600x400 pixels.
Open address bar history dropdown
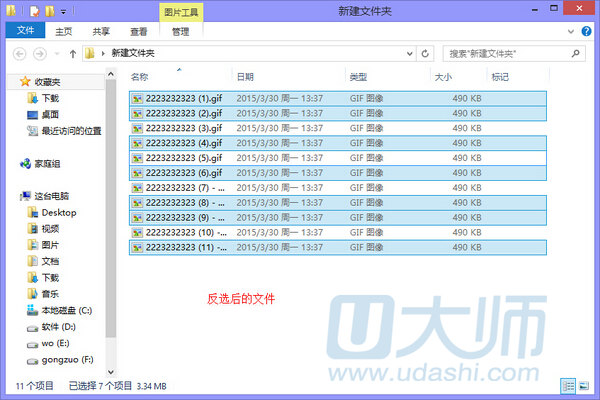tap(409, 54)
